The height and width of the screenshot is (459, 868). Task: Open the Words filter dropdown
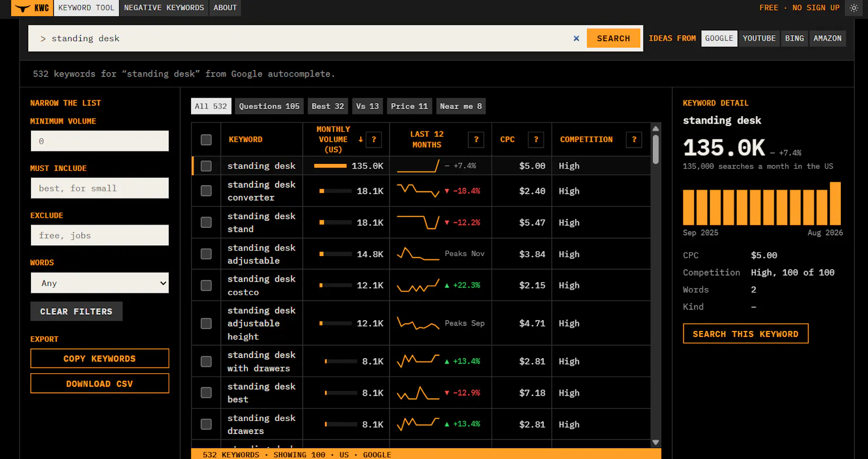100,283
